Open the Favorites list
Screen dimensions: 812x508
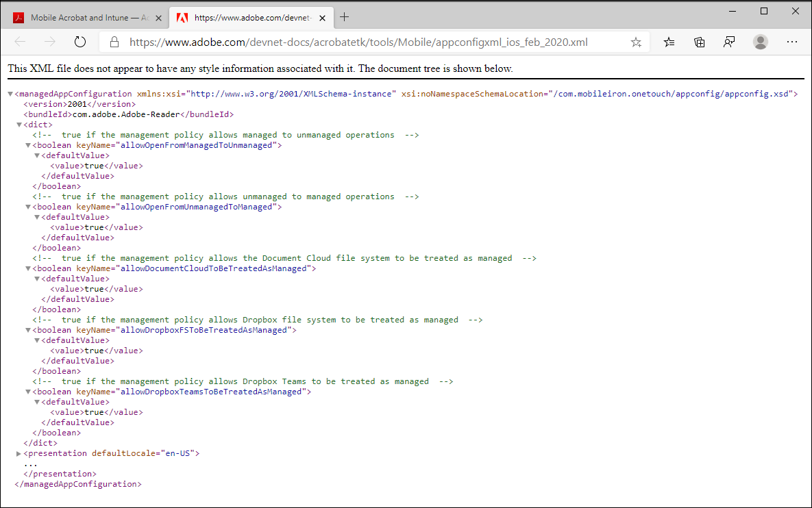pos(669,42)
